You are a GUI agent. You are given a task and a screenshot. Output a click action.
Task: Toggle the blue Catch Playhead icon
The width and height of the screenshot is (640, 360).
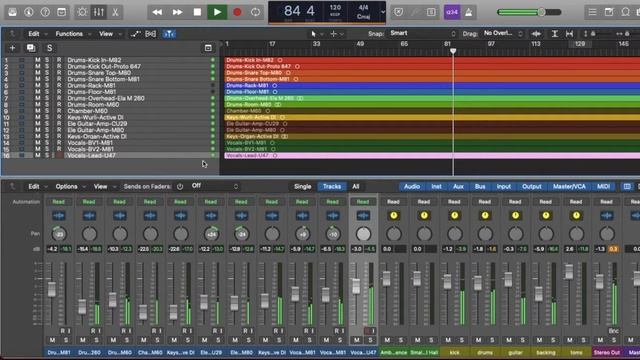pos(169,34)
